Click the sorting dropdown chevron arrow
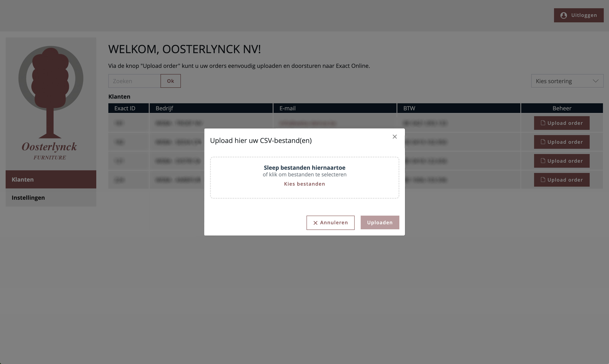 [x=596, y=81]
